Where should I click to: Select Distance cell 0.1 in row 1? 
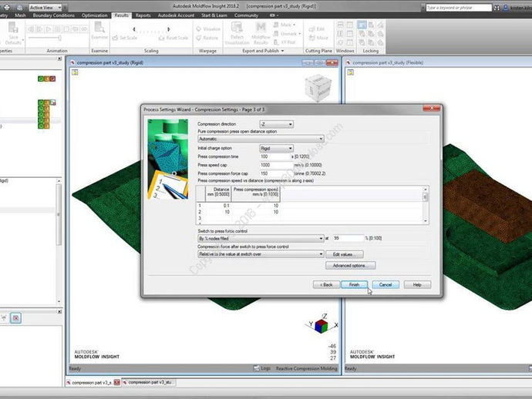pyautogui.click(x=218, y=206)
